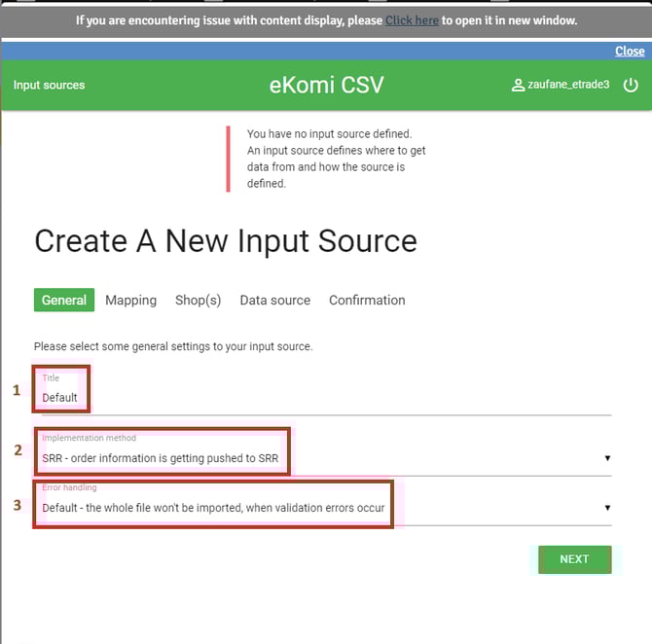Go to the Shop(s) tab
The width and height of the screenshot is (652, 644).
(x=198, y=301)
